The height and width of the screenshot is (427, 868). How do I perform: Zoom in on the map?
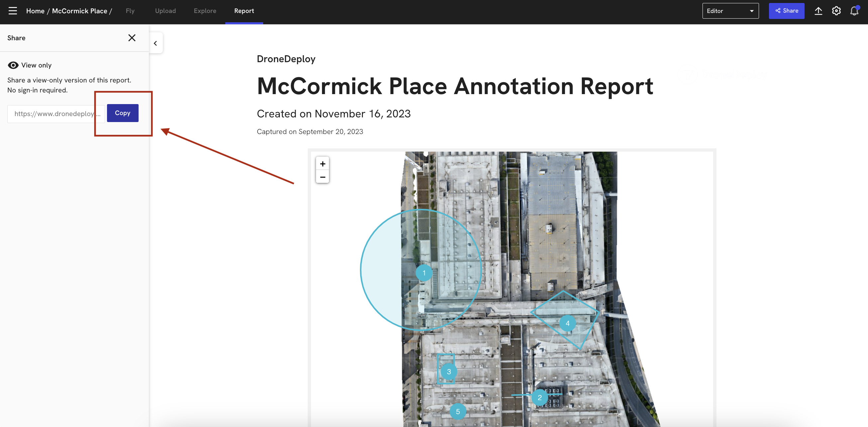pos(322,164)
